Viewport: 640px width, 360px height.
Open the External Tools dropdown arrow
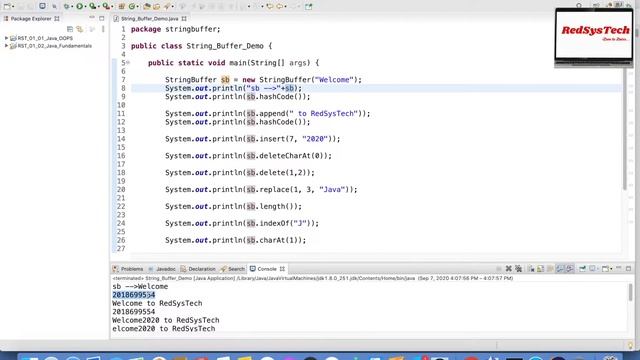(x=112, y=7)
